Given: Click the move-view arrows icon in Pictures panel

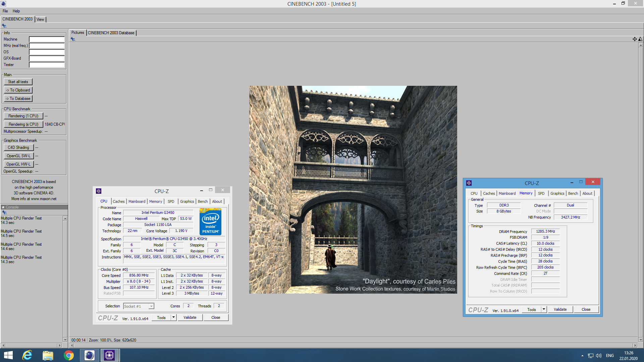Looking at the screenshot, I should pyautogui.click(x=635, y=39).
